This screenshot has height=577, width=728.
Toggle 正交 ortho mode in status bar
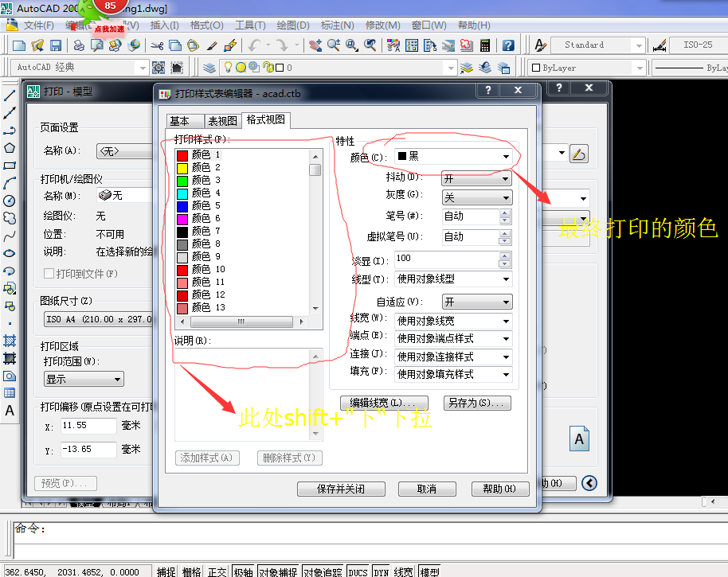[x=217, y=571]
